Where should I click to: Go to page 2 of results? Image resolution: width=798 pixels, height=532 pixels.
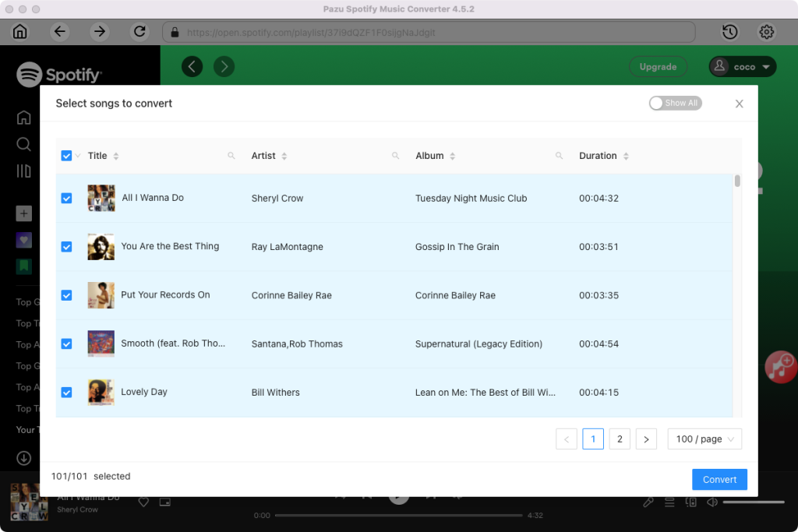[620, 439]
